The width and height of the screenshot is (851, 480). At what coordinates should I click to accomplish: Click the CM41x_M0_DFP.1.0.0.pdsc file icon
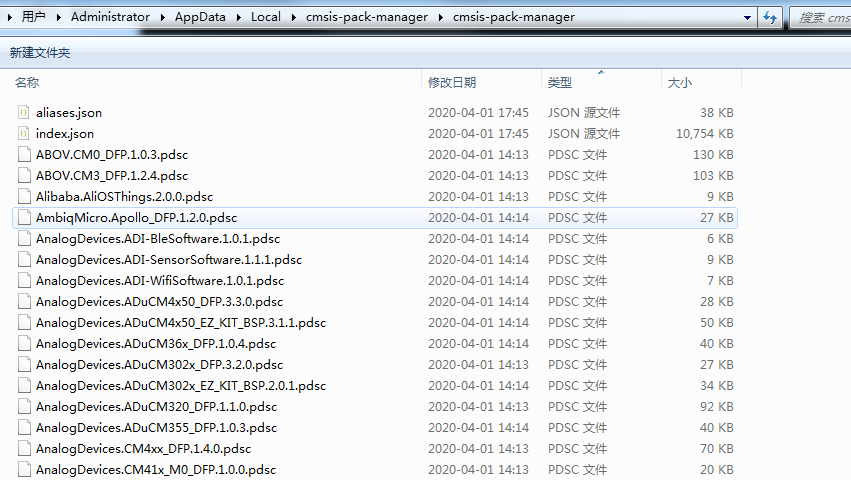click(23, 470)
